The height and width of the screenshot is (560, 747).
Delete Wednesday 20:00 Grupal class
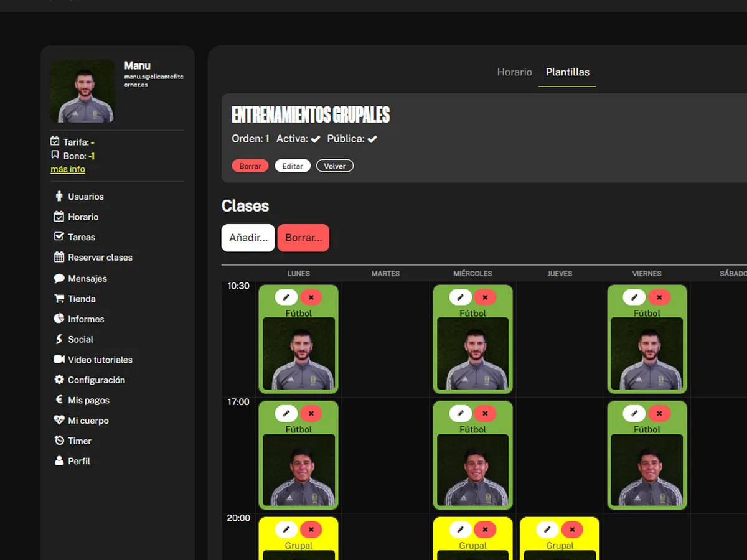pos(485,530)
